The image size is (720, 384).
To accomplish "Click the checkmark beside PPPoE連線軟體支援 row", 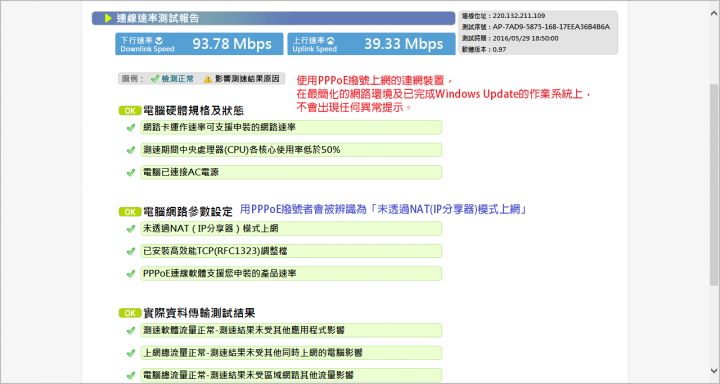I will point(130,274).
